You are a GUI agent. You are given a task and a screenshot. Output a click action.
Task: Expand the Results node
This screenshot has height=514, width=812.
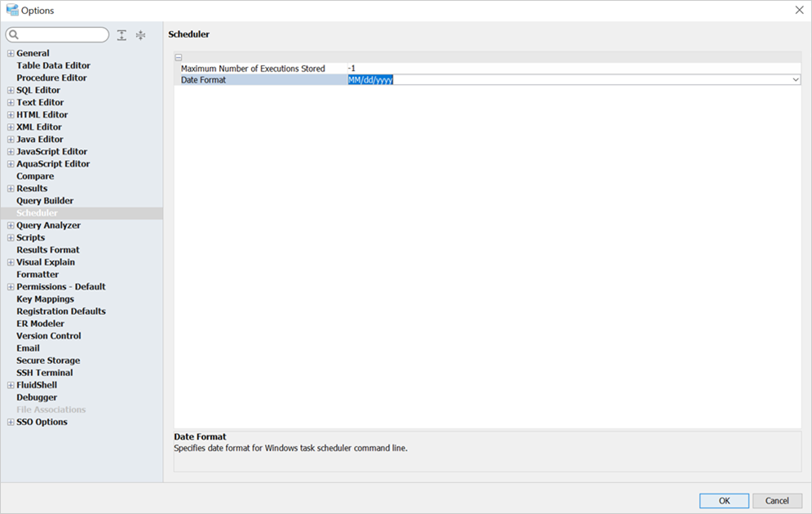pos(11,188)
